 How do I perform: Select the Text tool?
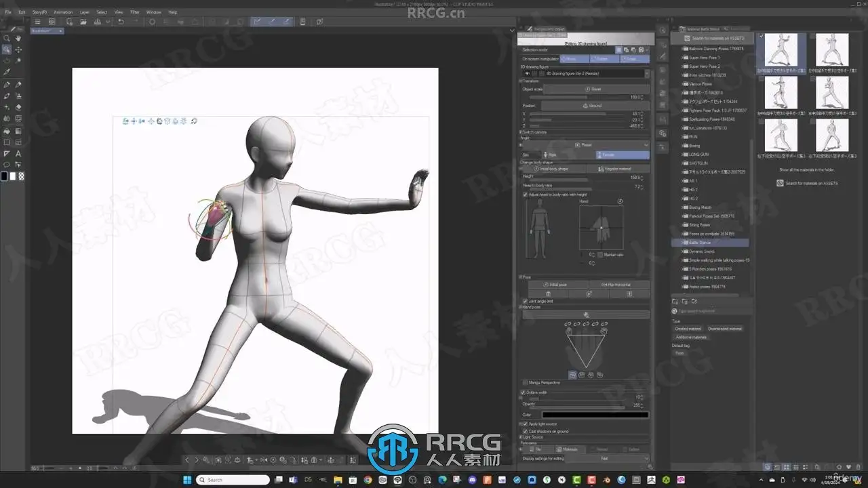(18, 154)
